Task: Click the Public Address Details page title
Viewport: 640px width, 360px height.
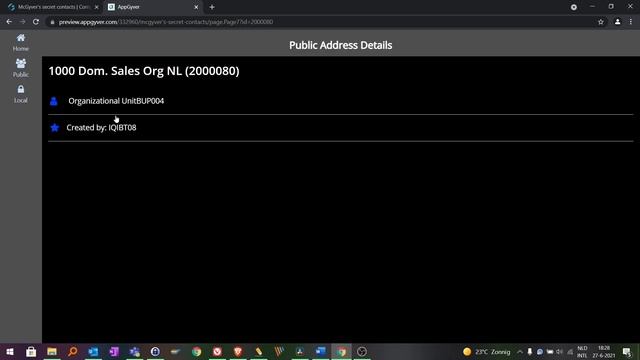Action: [x=340, y=45]
